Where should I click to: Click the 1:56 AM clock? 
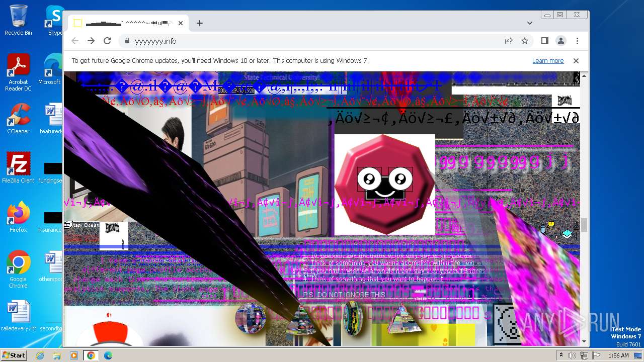618,355
